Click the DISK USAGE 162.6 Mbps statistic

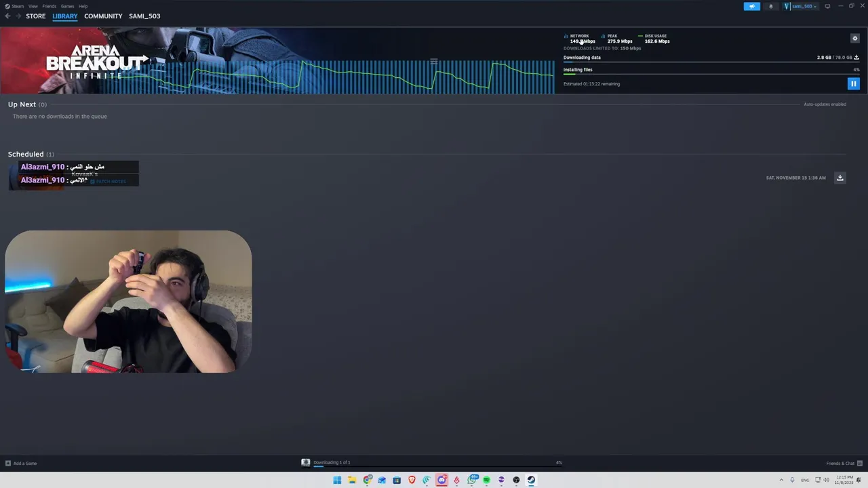[654, 39]
